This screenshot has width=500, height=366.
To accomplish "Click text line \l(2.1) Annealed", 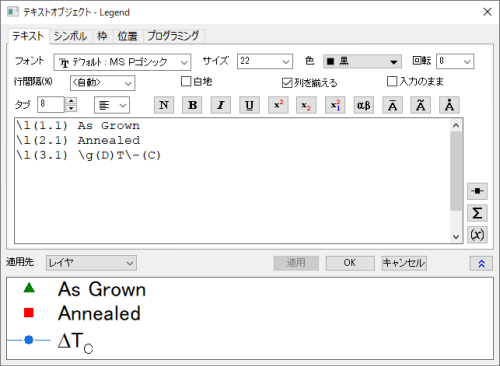I will [78, 140].
